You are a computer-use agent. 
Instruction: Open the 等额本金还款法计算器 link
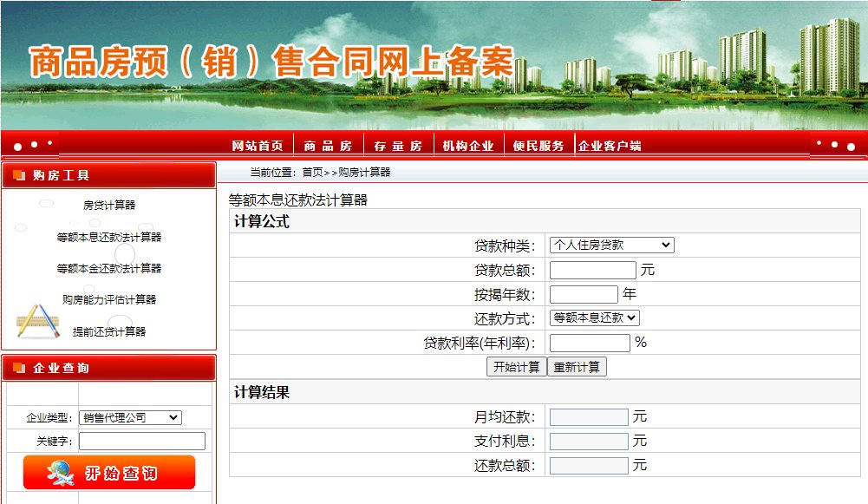109,269
